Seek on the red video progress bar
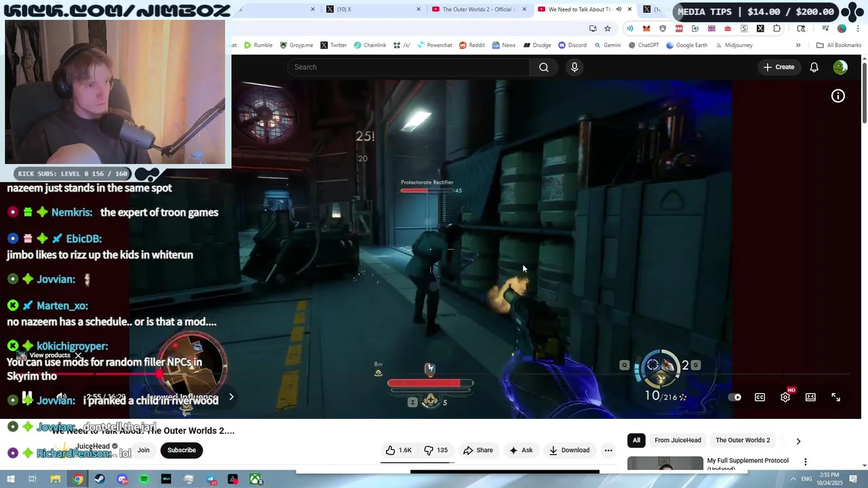 click(434, 373)
